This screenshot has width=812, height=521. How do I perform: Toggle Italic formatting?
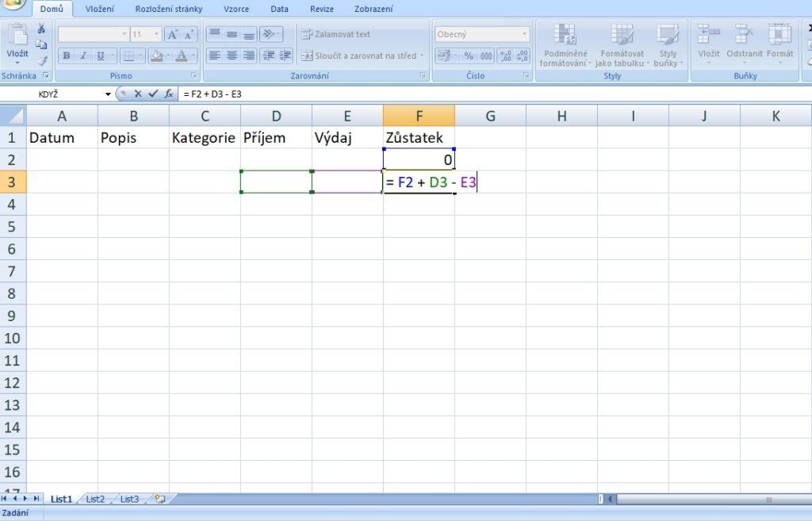[83, 56]
